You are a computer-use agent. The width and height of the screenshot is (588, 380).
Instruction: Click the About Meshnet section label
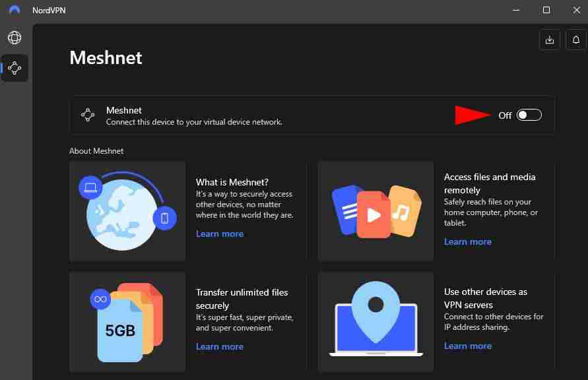point(96,151)
